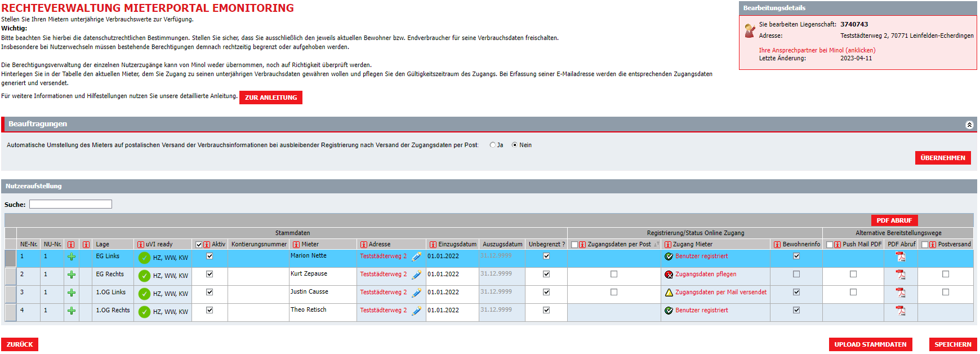Toggle the Postversand header select-all checkbox

coord(925,245)
